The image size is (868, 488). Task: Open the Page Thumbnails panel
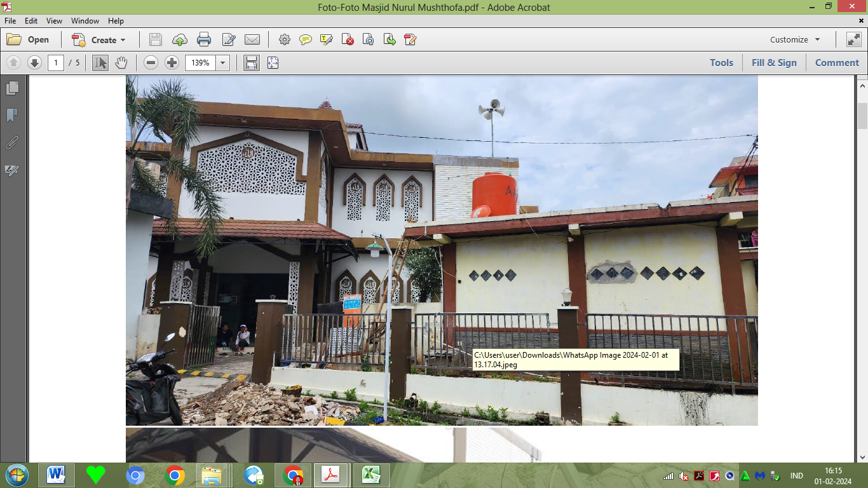coord(12,88)
